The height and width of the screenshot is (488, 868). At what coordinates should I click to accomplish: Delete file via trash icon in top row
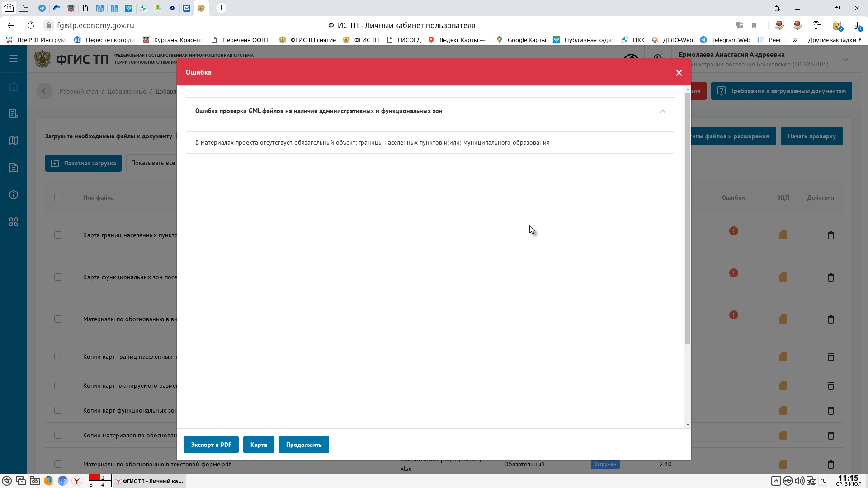click(x=831, y=235)
